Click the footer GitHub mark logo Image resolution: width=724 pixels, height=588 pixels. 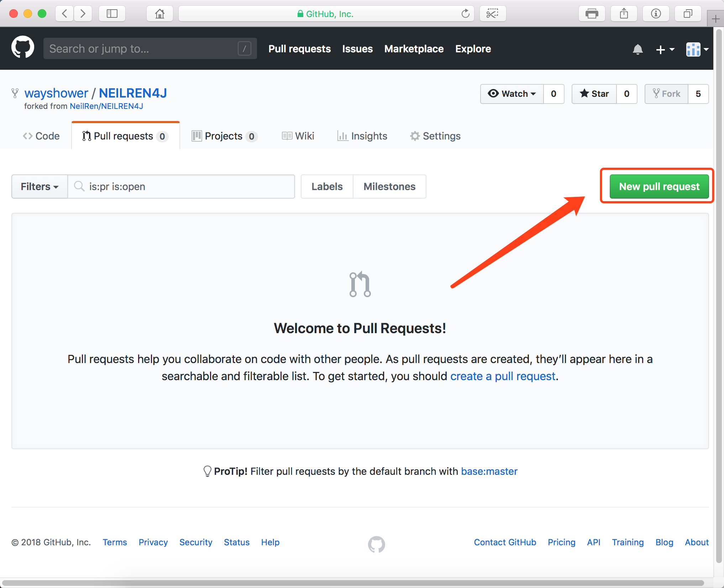(377, 544)
